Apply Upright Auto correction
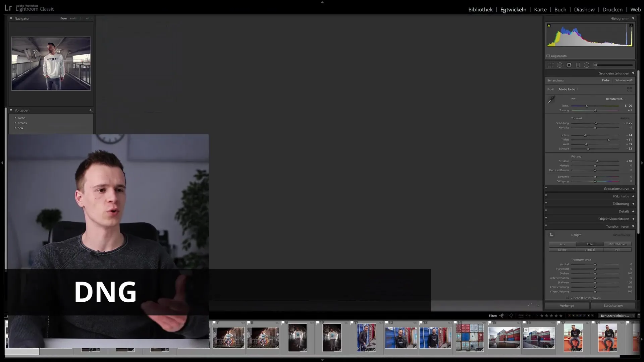This screenshot has width=644, height=362. tap(590, 244)
